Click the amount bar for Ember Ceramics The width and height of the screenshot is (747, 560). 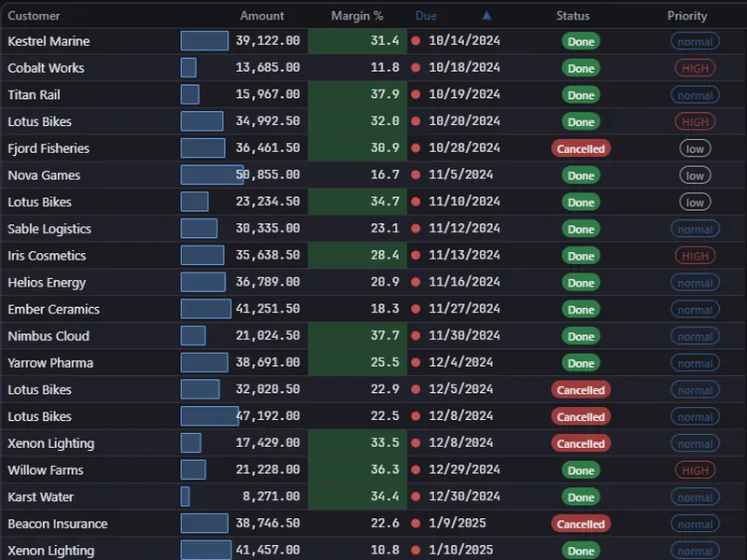click(x=205, y=309)
